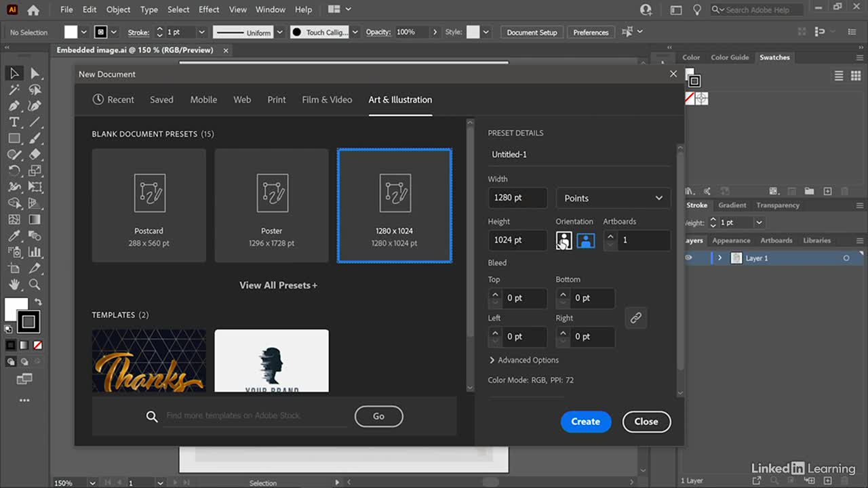Select the Postcard preset
The image size is (868, 488).
click(x=149, y=205)
